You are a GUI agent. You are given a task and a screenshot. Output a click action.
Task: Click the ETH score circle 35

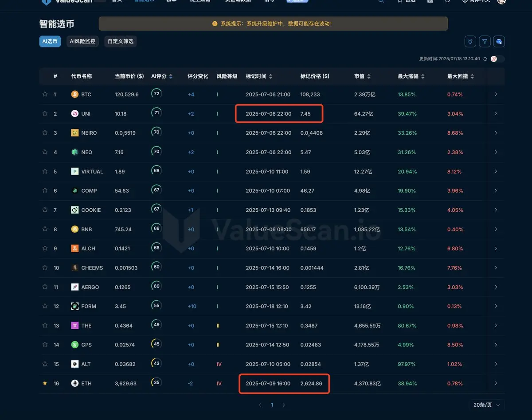[156, 382]
